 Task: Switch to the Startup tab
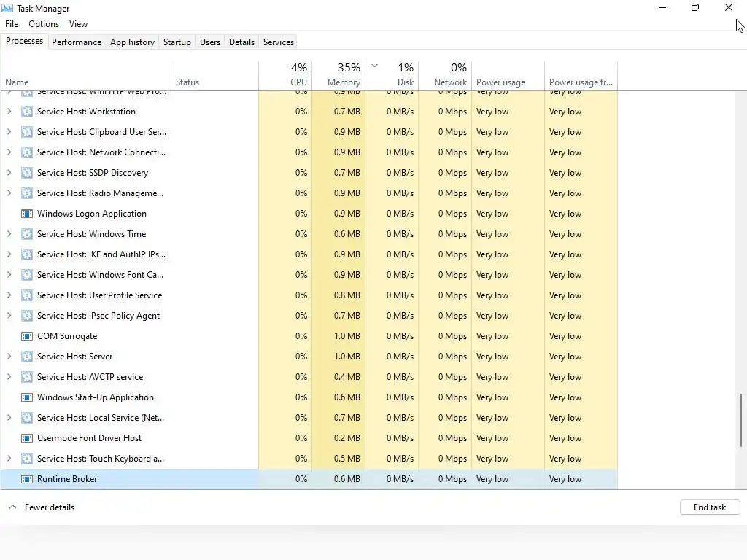[x=177, y=42]
